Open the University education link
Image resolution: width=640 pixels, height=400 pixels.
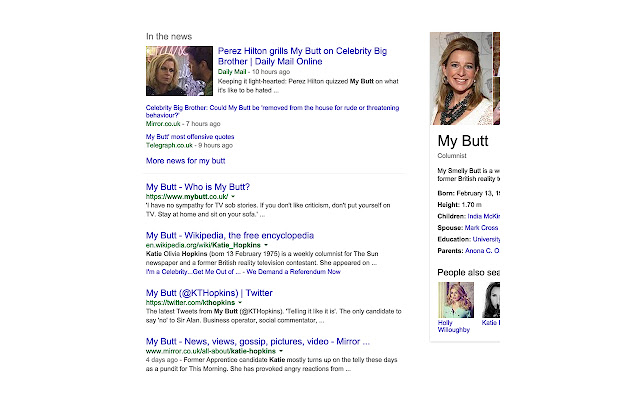tap(486, 239)
